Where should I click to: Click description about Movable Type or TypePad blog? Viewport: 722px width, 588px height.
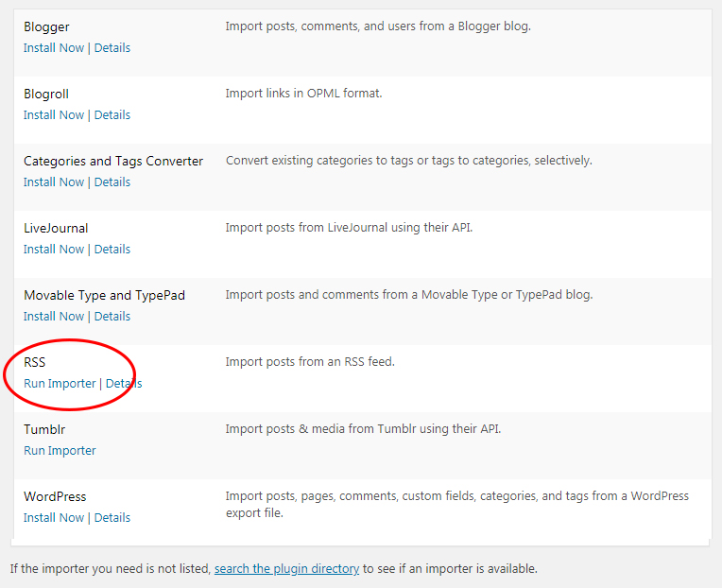tap(409, 295)
